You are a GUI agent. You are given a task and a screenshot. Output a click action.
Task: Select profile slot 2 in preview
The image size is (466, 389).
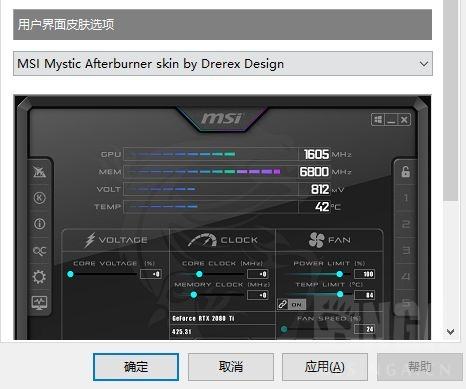pos(406,224)
